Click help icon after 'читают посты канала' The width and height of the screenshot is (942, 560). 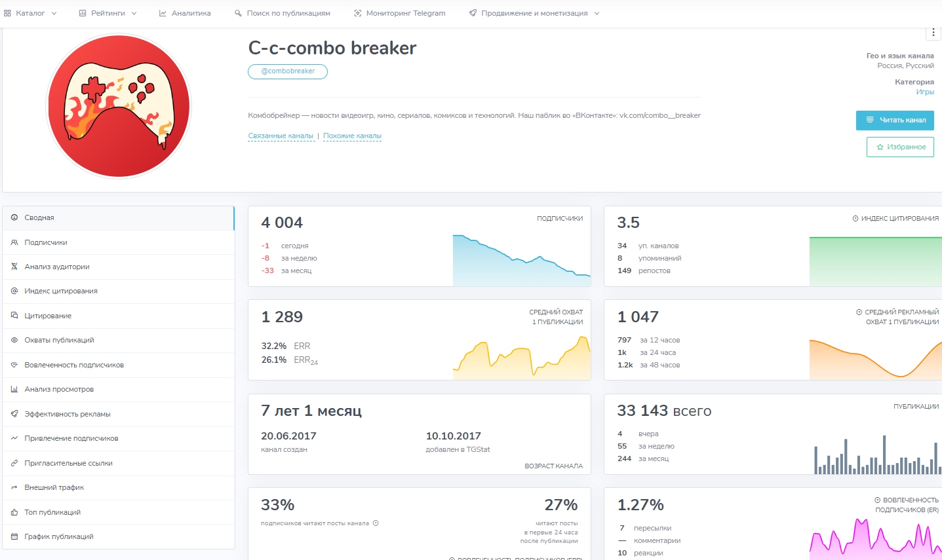pos(376,523)
